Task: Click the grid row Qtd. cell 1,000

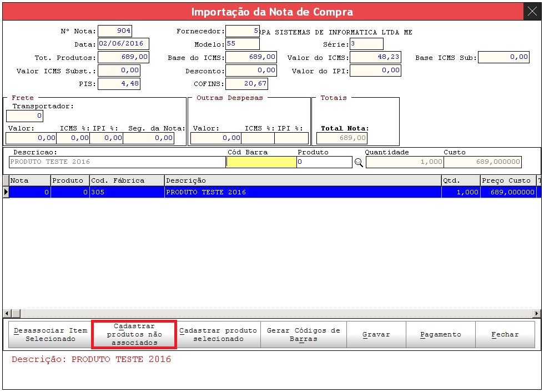Action: (461, 192)
